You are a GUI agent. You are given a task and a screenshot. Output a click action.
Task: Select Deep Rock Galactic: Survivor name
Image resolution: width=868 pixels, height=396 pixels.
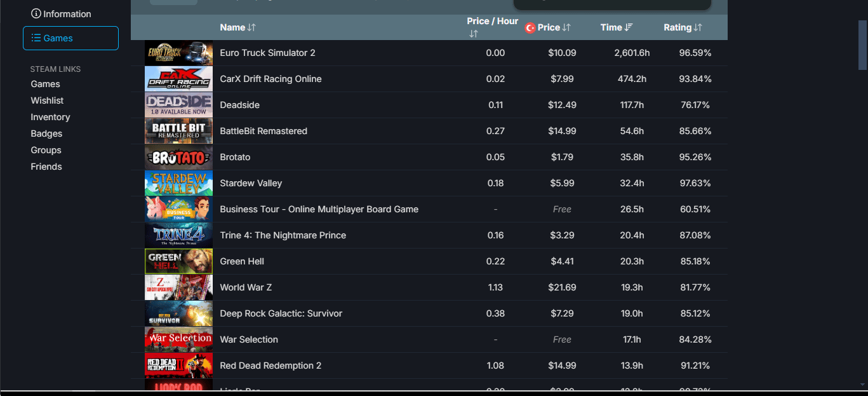pyautogui.click(x=281, y=313)
